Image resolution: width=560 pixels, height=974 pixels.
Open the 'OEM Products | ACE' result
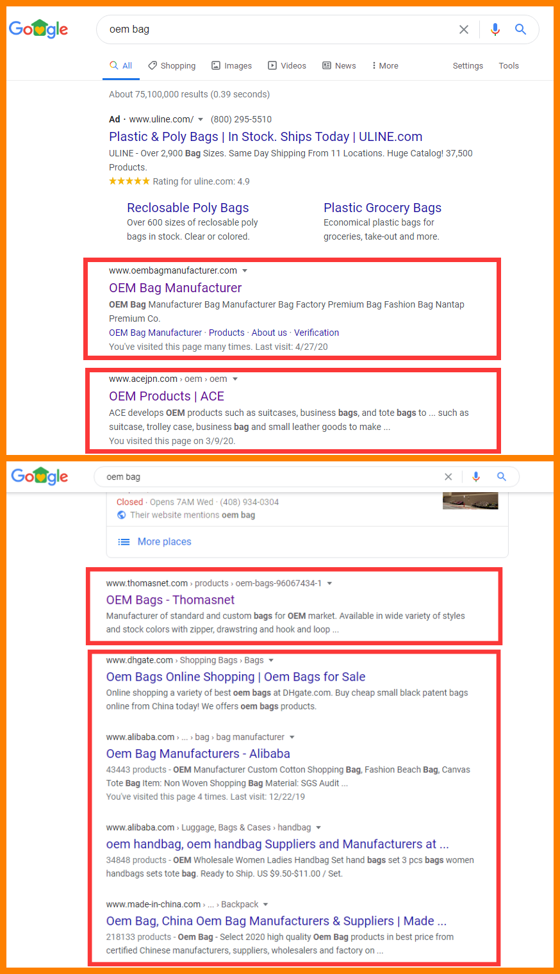[x=167, y=396]
